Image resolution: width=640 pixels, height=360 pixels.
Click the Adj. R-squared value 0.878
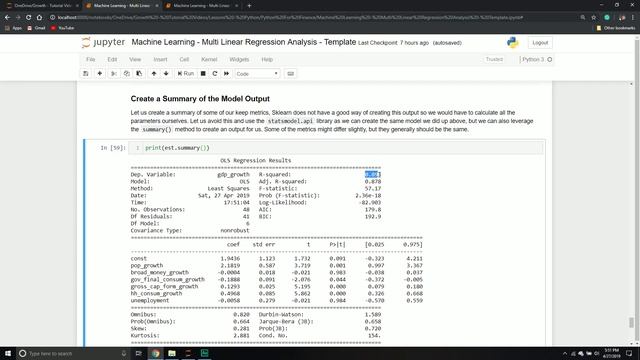point(373,181)
